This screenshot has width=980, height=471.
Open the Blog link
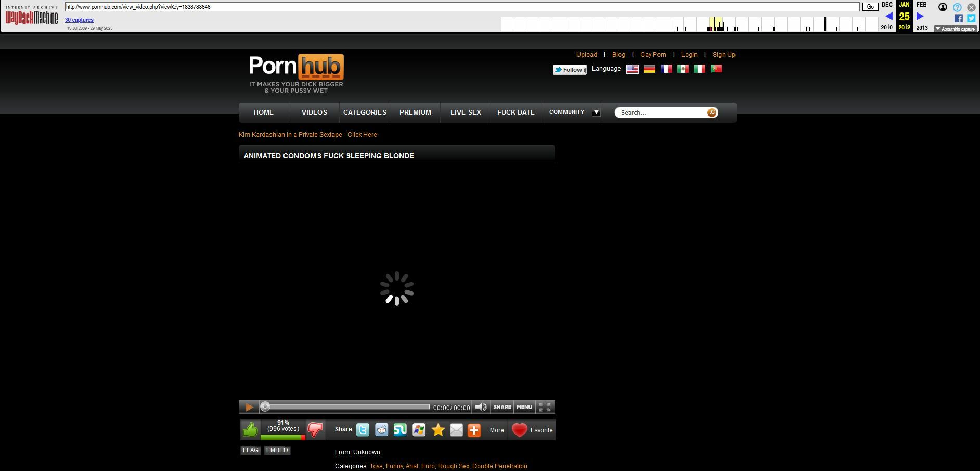click(x=618, y=55)
